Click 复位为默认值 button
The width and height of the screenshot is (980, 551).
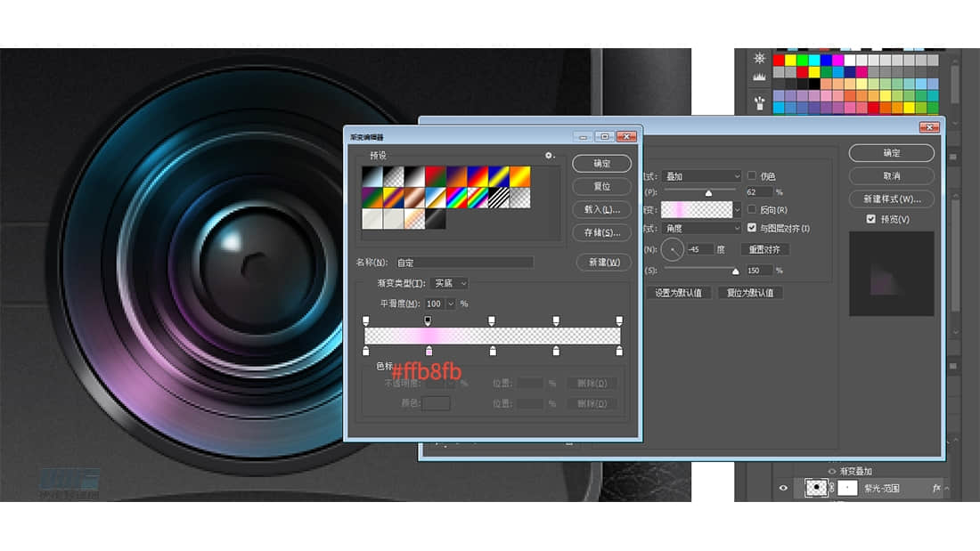750,292
